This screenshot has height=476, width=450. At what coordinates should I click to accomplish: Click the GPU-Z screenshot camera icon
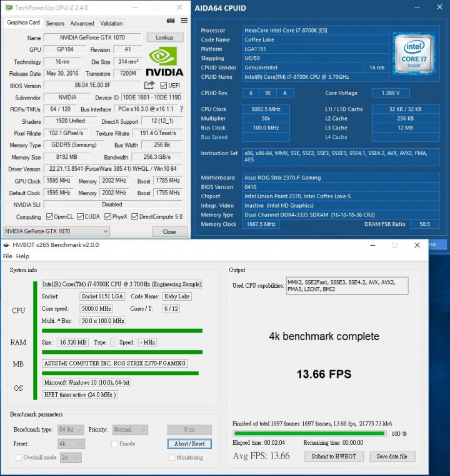[171, 21]
